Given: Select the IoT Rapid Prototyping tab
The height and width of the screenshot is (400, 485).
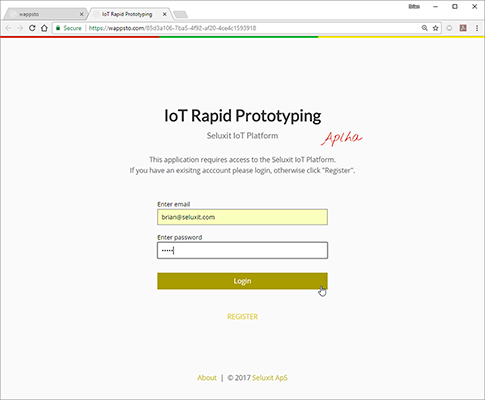Looking at the screenshot, I should pos(130,14).
